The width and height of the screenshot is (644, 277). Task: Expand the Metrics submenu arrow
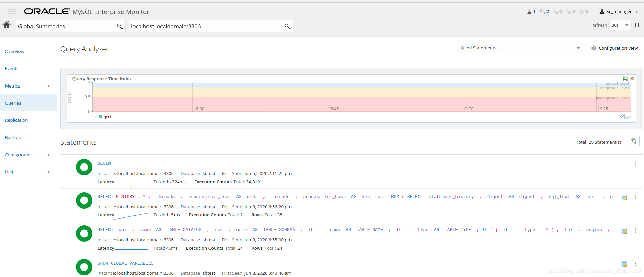tap(49, 86)
